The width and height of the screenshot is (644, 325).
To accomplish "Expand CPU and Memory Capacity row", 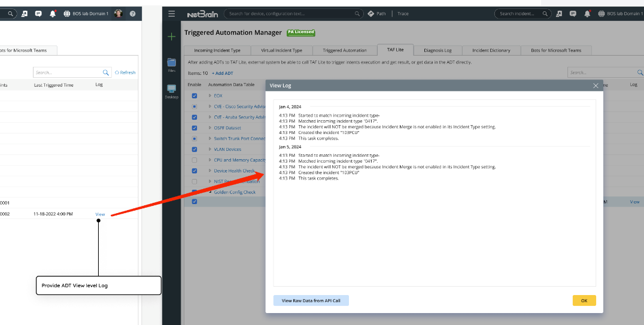I will (210, 160).
